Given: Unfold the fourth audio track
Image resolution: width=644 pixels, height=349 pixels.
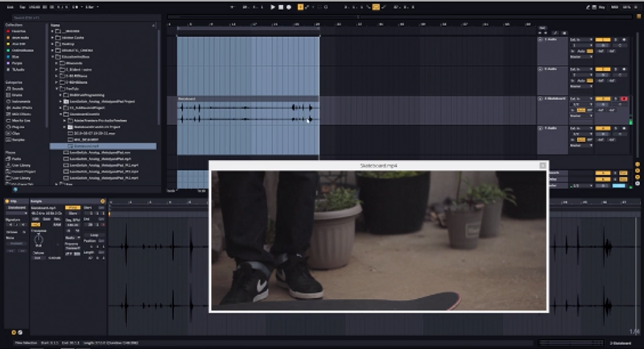Looking at the screenshot, I should (540, 128).
